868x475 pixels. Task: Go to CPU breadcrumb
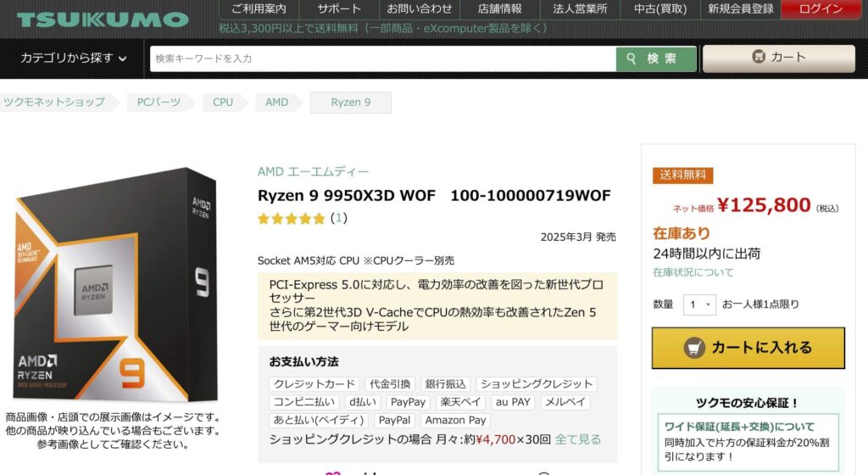click(x=223, y=102)
